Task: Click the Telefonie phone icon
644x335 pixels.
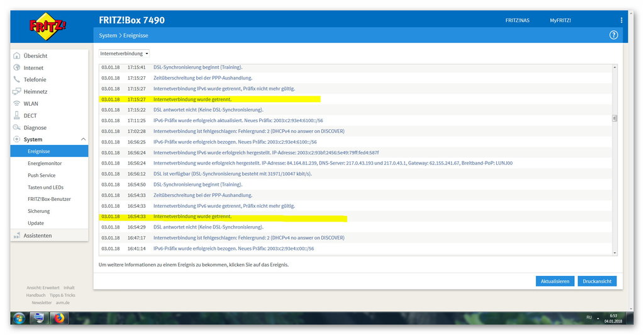Action: (x=17, y=79)
